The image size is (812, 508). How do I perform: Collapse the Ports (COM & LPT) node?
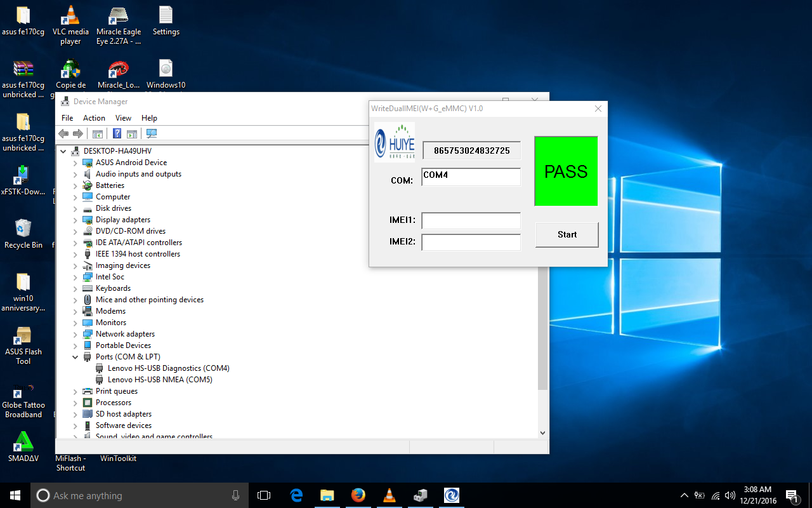(x=75, y=357)
